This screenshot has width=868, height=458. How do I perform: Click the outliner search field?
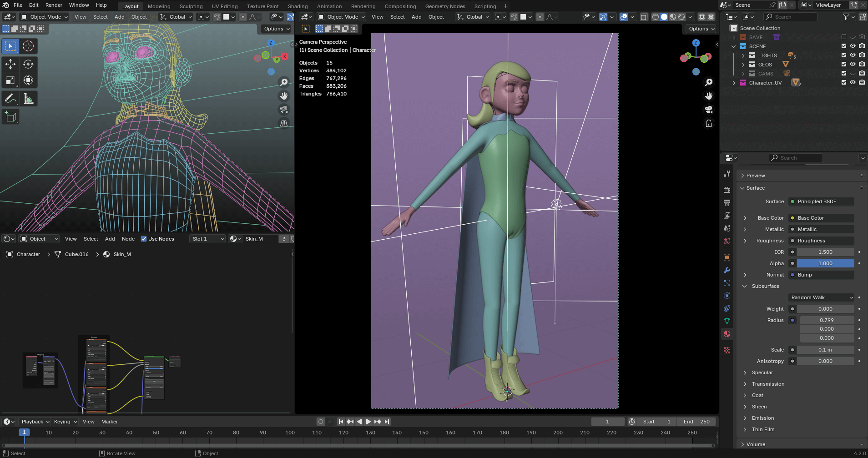point(791,17)
